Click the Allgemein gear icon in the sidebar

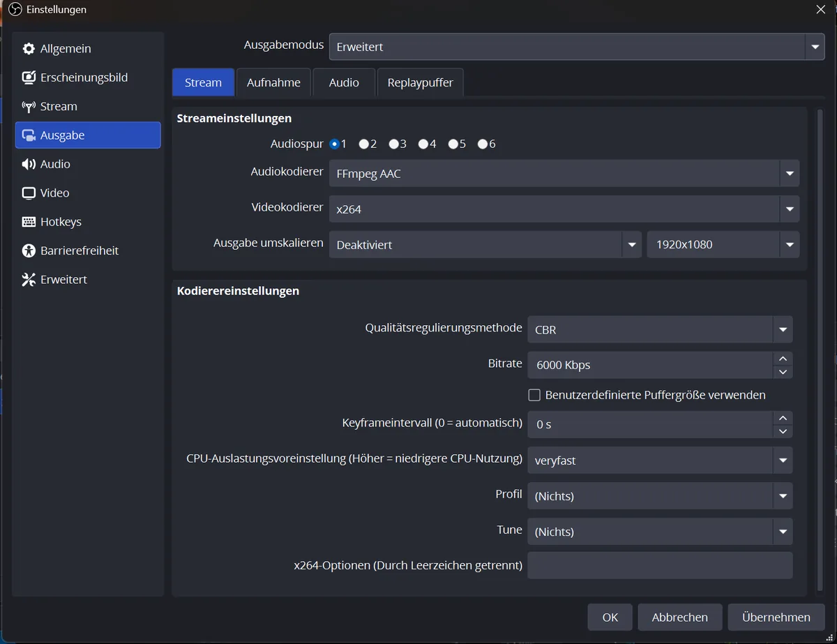coord(29,49)
